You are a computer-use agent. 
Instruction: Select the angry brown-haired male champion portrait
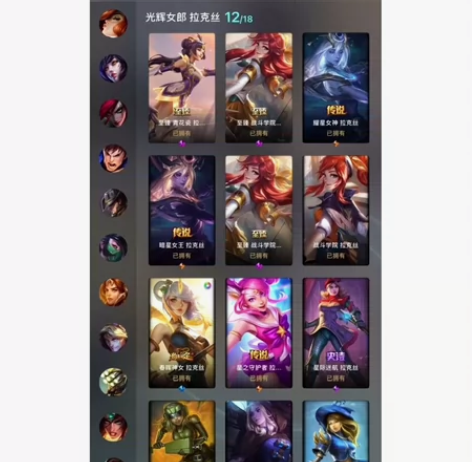[x=113, y=158]
